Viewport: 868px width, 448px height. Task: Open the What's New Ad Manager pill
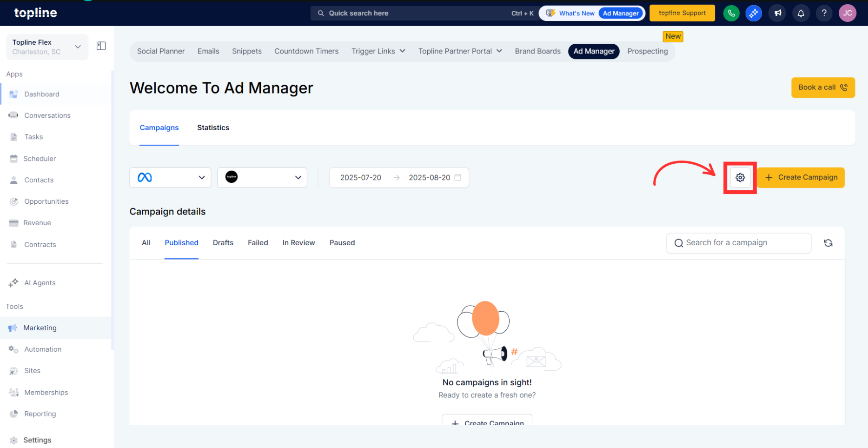point(592,13)
